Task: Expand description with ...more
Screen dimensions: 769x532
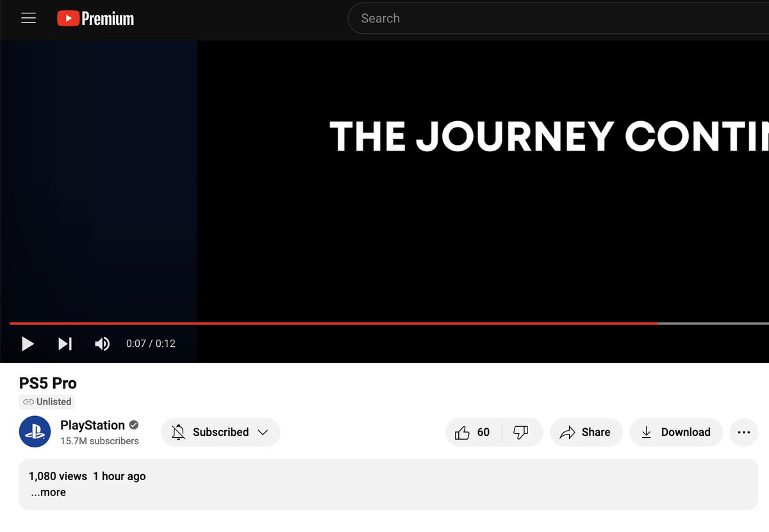Action: 49,492
